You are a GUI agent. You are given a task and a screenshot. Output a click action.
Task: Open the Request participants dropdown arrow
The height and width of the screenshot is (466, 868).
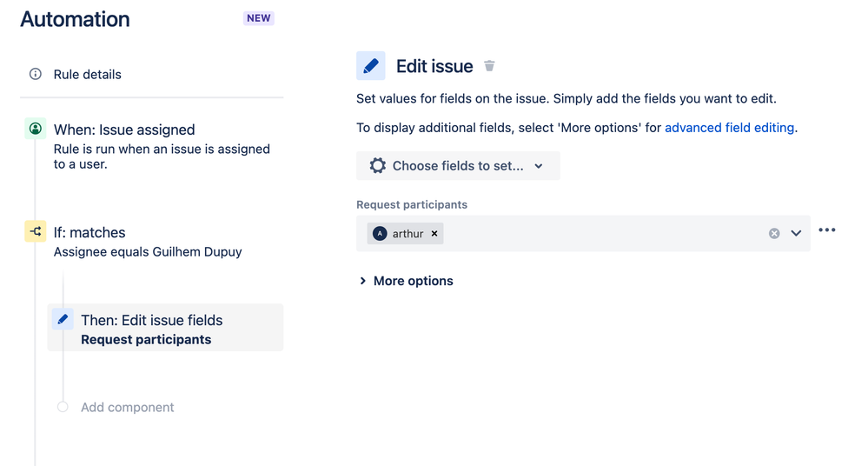(x=796, y=233)
